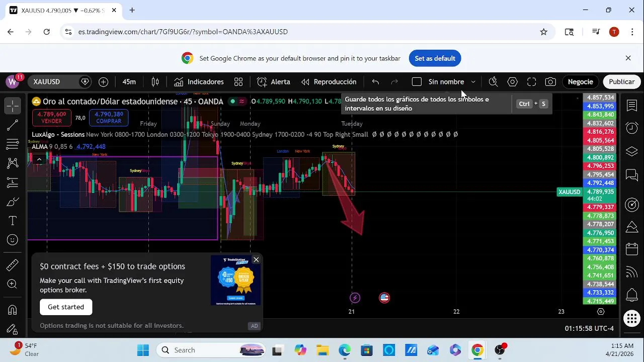
Task: Click the US flag economic event marker
Action: point(384,298)
